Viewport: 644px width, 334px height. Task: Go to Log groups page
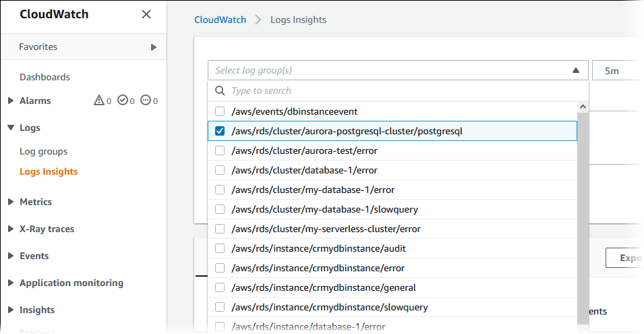[43, 151]
